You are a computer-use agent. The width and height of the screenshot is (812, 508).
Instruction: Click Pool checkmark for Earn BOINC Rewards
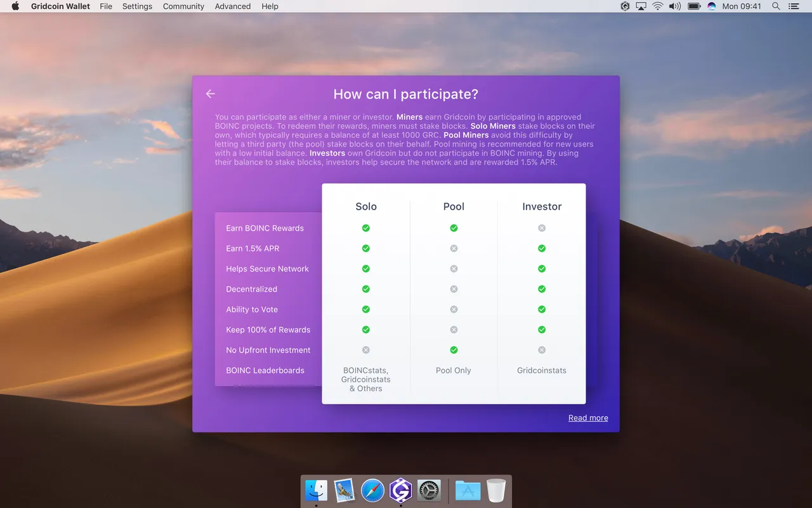[454, 228]
